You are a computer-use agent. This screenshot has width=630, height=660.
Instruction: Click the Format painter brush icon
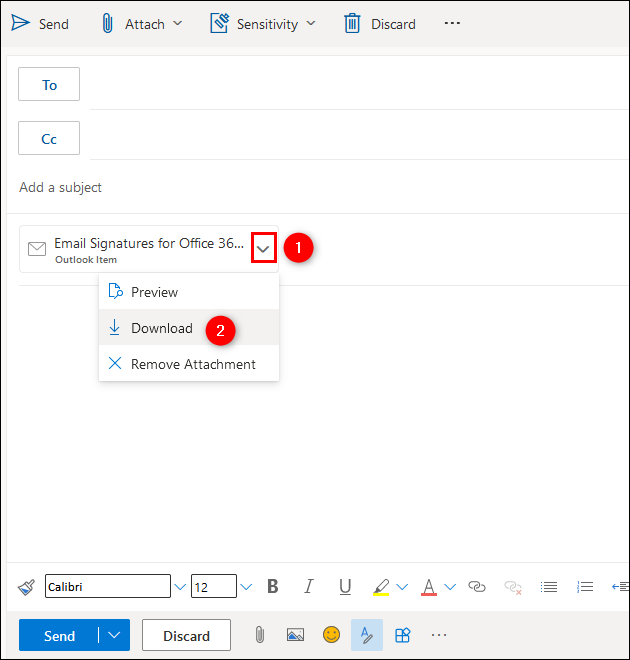coord(26,587)
